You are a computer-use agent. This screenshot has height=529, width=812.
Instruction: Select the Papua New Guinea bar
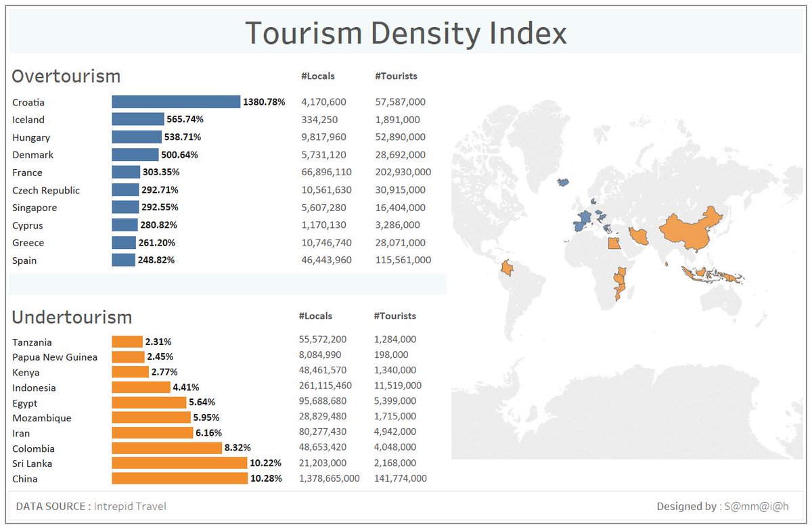[128, 356]
